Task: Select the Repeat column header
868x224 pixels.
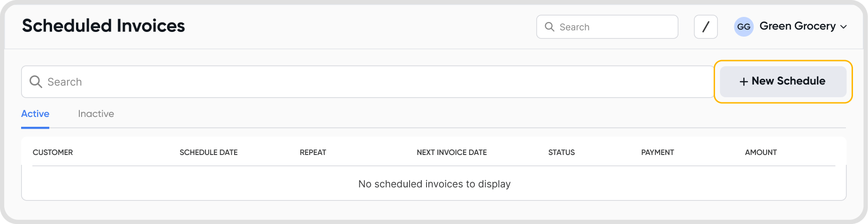Action: pos(313,152)
